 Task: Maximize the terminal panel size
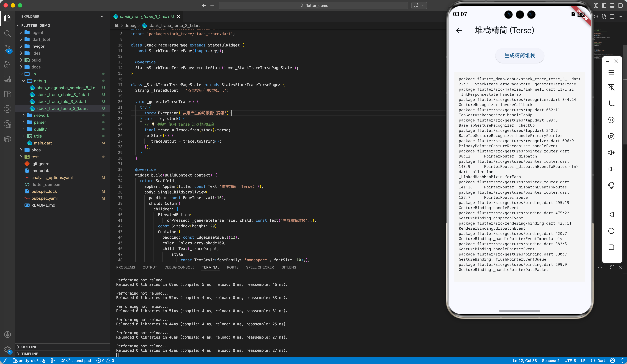coord(612,267)
